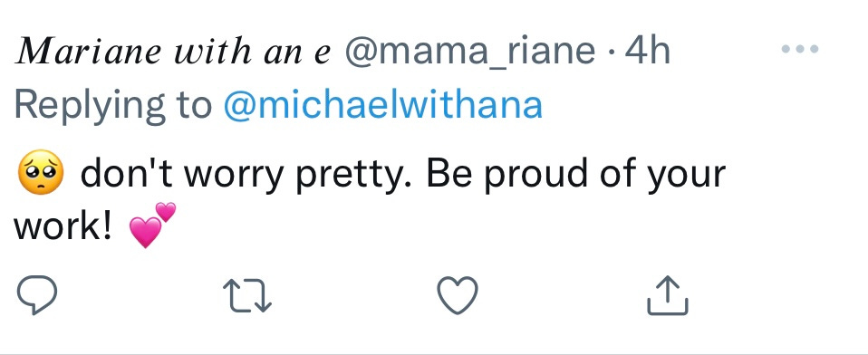Tap the retweet arrows icon
The image size is (868, 355).
(246, 296)
